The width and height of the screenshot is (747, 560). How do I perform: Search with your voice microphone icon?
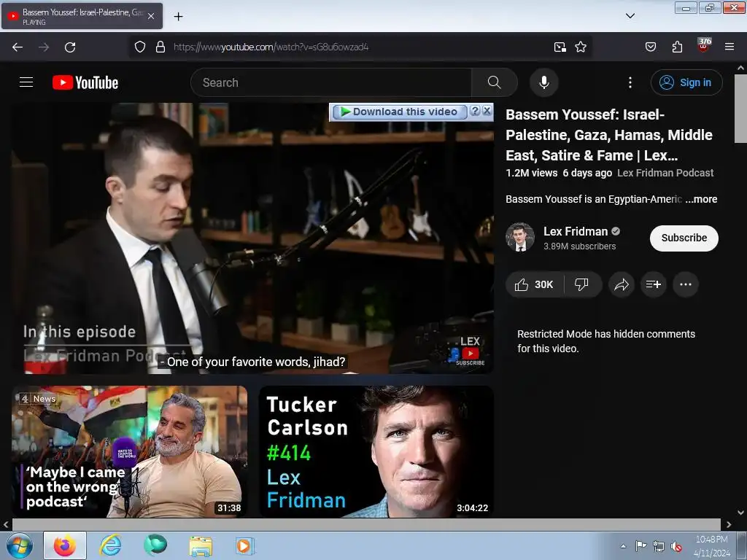point(543,82)
